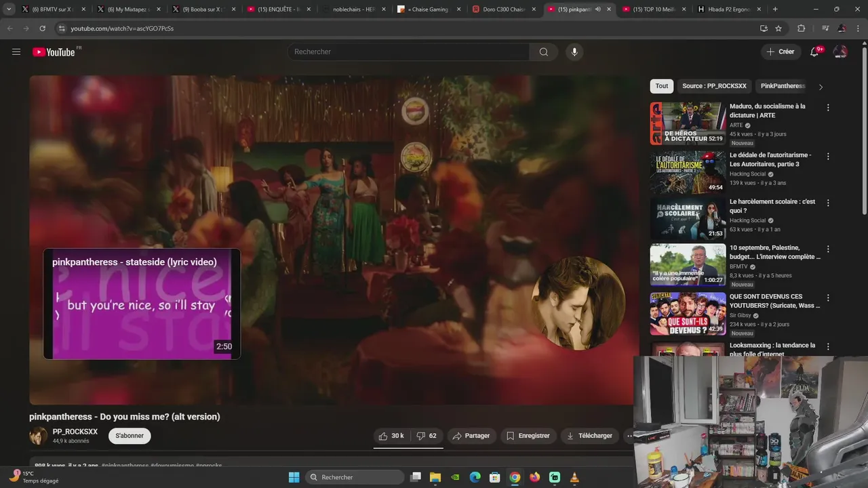Open PP_ROCKSXX channel avatar
The width and height of the screenshot is (868, 488).
38,436
